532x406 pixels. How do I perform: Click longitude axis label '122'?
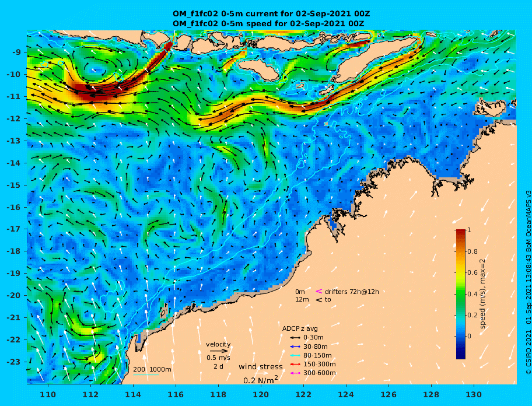click(x=303, y=394)
